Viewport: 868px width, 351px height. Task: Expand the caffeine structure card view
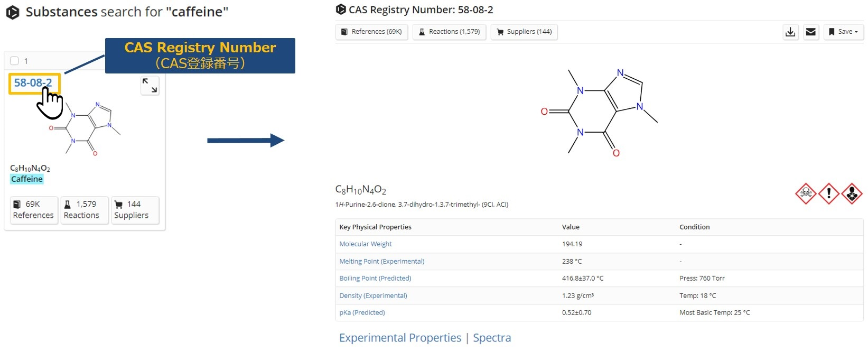(x=150, y=86)
